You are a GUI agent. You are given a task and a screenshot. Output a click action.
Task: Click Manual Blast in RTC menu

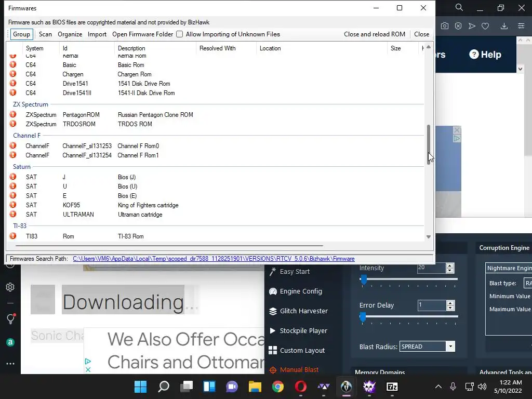pyautogui.click(x=294, y=370)
